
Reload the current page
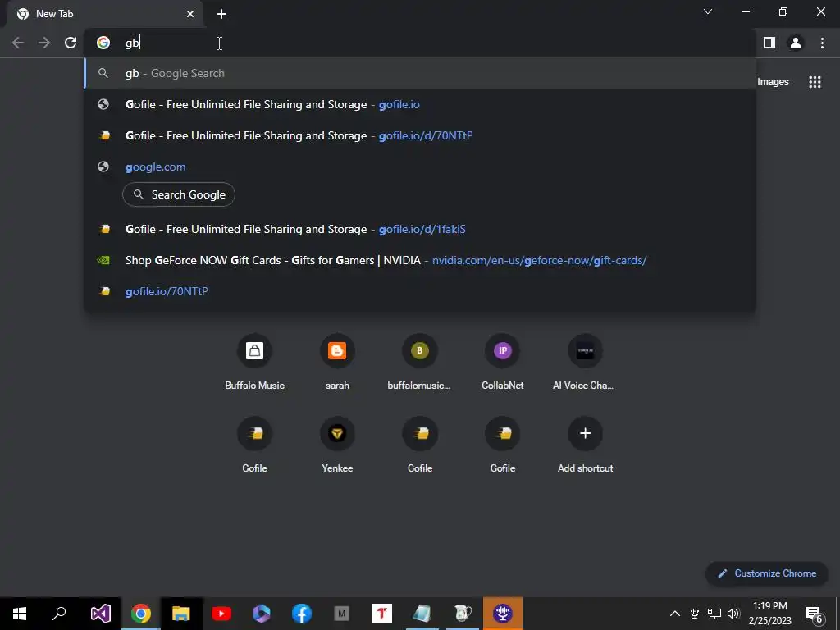71,43
